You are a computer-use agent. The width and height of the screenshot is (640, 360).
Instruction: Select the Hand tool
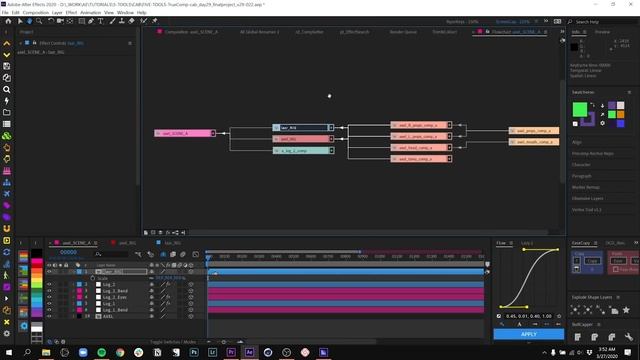coord(29,21)
